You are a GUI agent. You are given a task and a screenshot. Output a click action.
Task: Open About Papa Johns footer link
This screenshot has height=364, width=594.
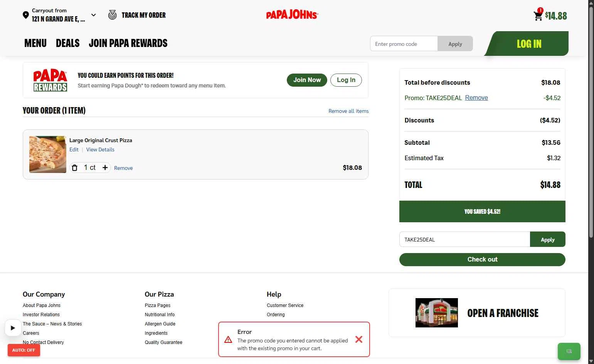(42, 305)
